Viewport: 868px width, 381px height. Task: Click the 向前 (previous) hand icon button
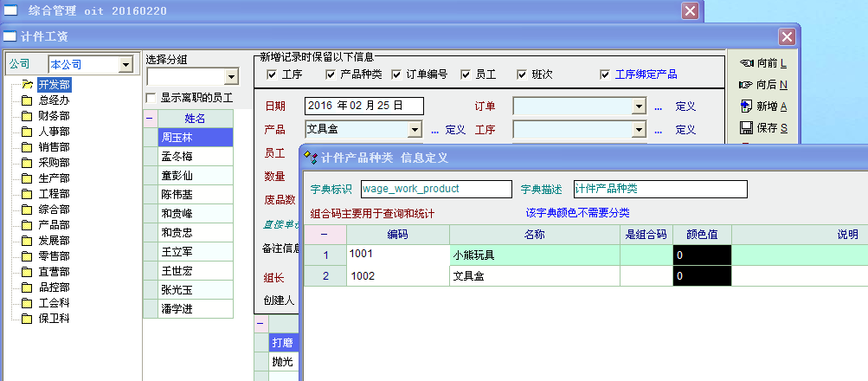coord(745,63)
